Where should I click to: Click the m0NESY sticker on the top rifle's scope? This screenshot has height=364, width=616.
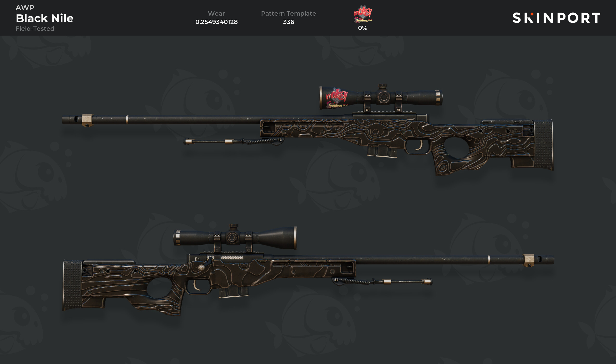[x=337, y=98]
